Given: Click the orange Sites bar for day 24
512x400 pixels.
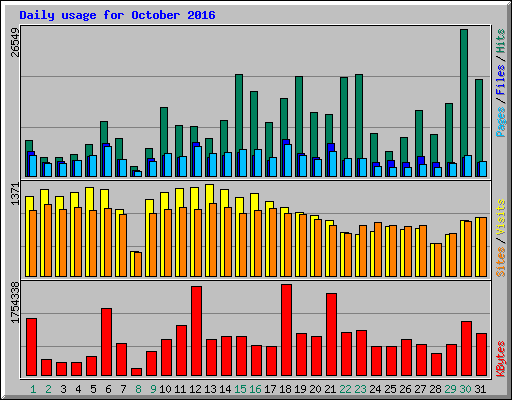Looking at the screenshot, I should pyautogui.click(x=378, y=249).
